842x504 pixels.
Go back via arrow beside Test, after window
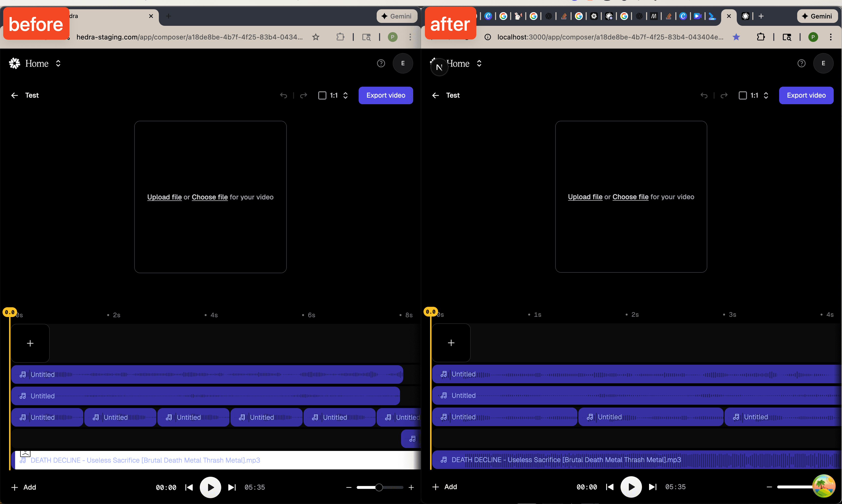(x=436, y=95)
